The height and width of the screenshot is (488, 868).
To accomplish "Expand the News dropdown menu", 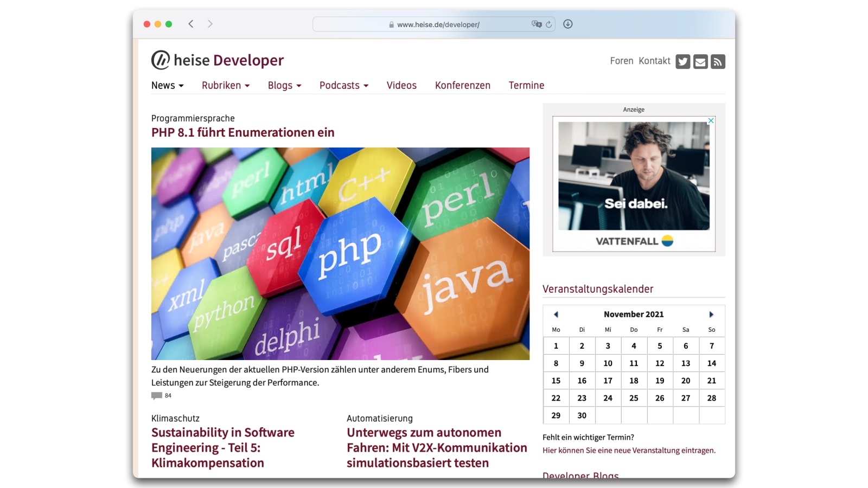I will tap(168, 86).
